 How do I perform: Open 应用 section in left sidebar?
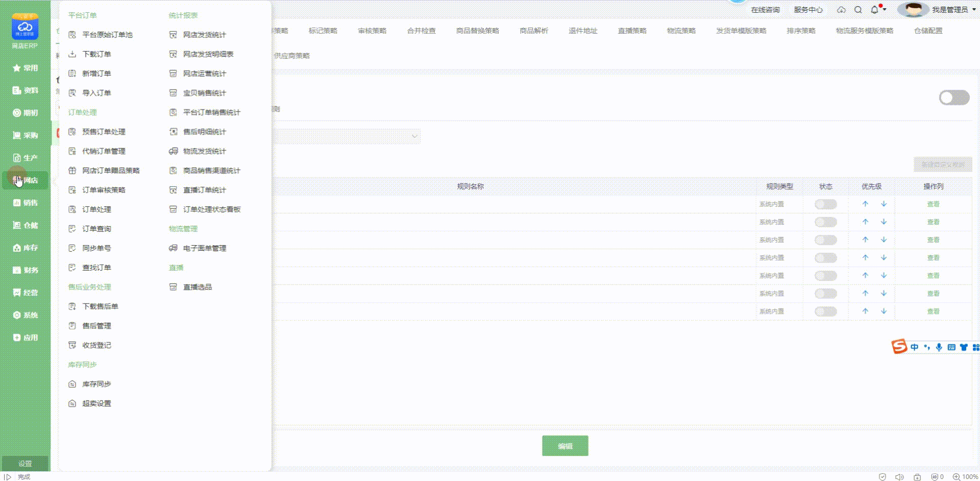(25, 338)
